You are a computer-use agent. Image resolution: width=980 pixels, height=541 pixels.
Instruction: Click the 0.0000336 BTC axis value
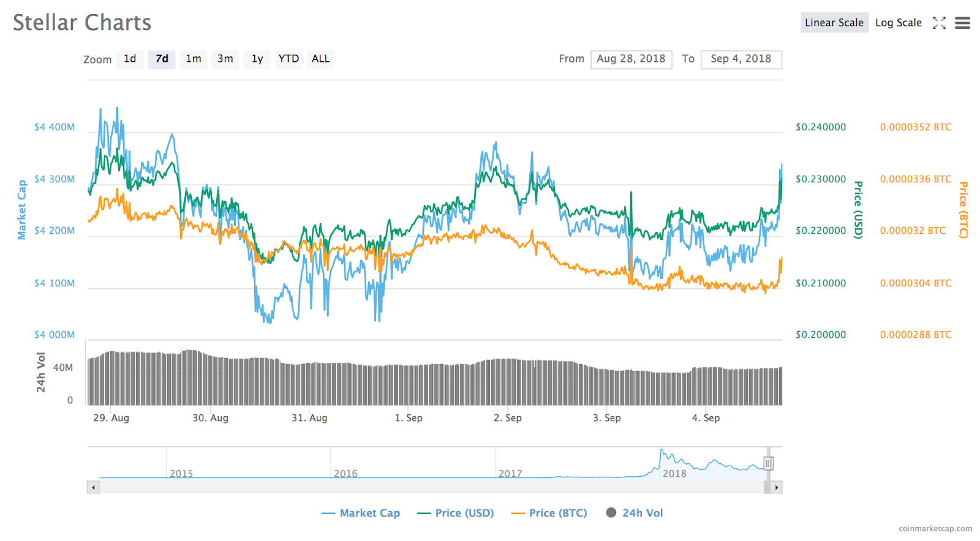(x=916, y=179)
